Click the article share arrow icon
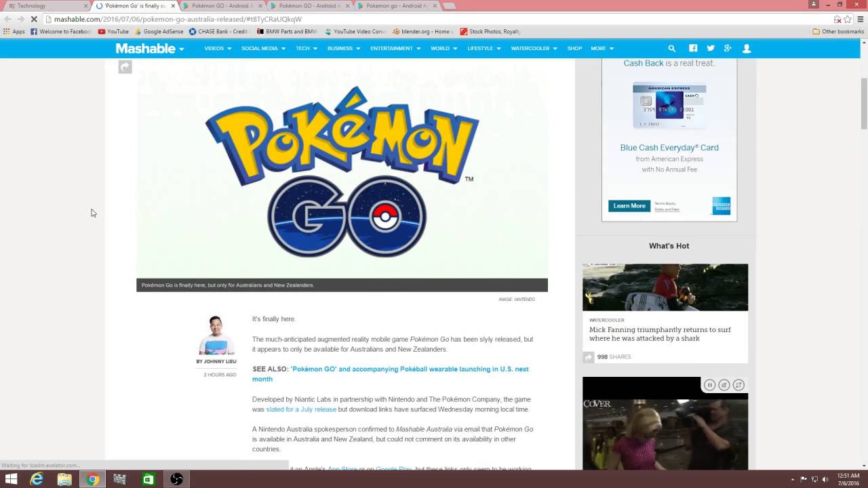The image size is (868, 488). [125, 66]
